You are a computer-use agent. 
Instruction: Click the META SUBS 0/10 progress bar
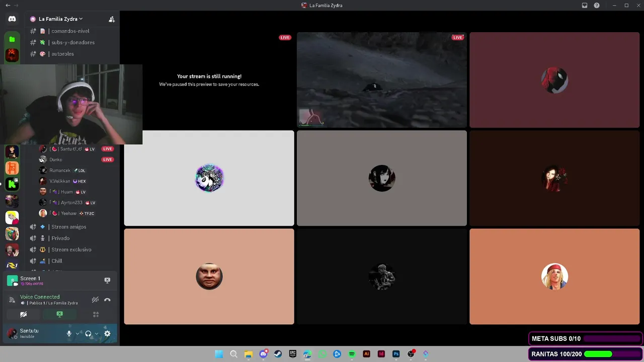[x=586, y=339]
